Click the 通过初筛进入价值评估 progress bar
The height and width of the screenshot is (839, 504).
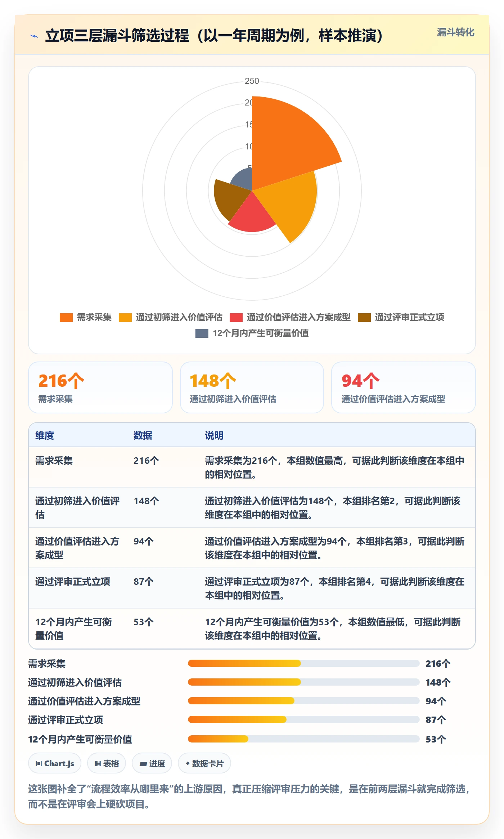[x=304, y=682]
